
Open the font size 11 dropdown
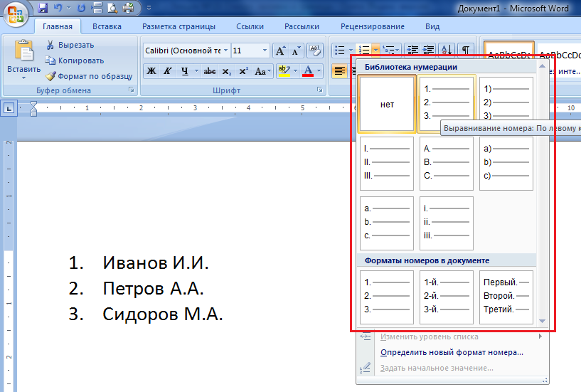[265, 51]
